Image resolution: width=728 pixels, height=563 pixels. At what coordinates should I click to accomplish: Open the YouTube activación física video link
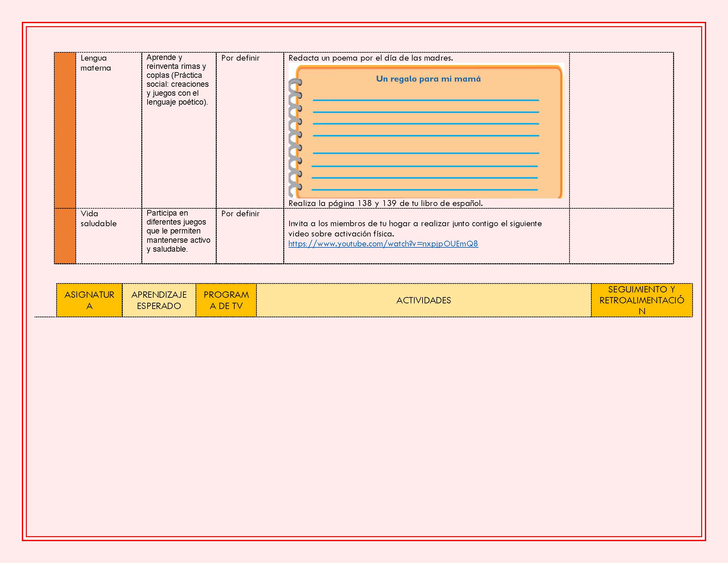383,244
